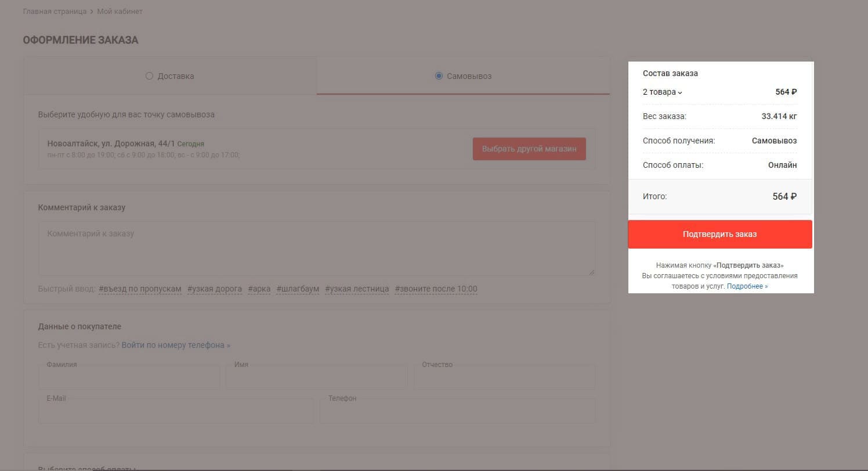The width and height of the screenshot is (868, 471).
Task: Add the #звоните после 10:00 tag
Action: 436,289
